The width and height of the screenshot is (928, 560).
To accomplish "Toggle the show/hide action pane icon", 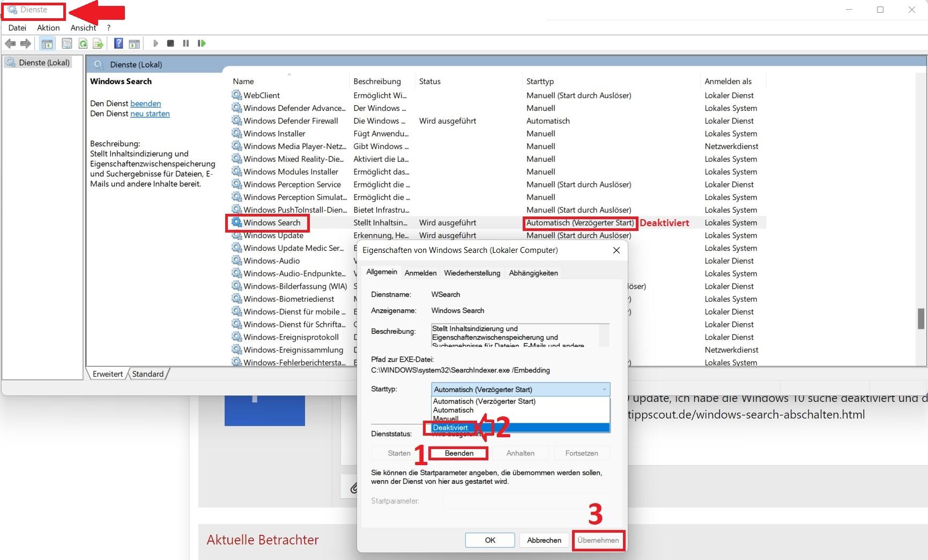I will 134,43.
